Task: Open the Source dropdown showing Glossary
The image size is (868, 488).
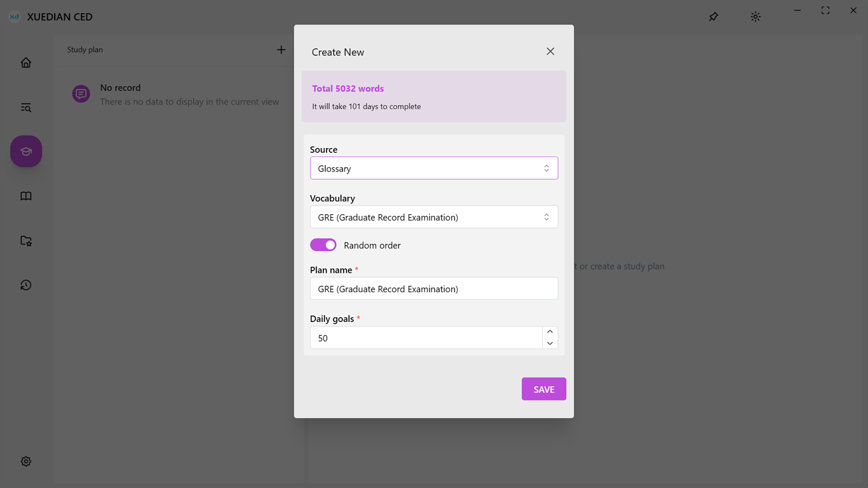Action: pyautogui.click(x=434, y=168)
